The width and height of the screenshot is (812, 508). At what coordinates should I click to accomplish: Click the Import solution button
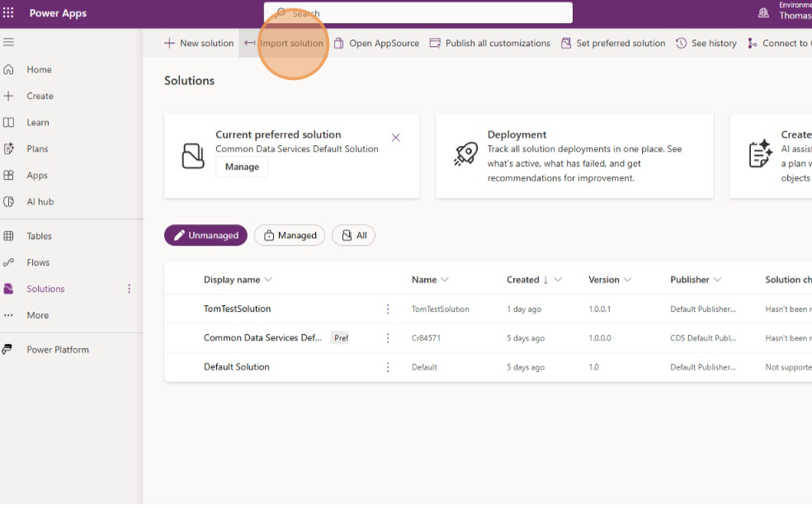pos(284,43)
